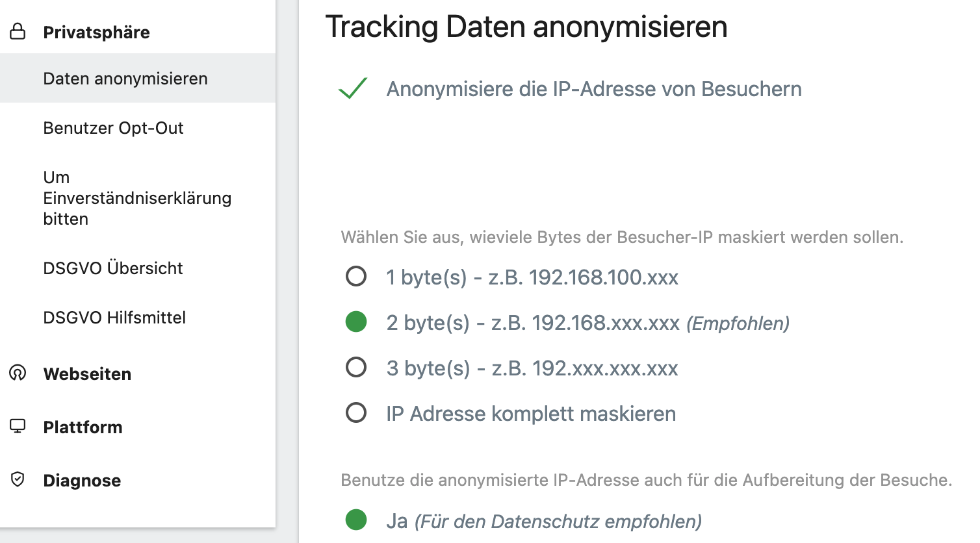This screenshot has height=543, width=980.
Task: Select 2 byte(s) recommended radio option
Action: tap(356, 322)
